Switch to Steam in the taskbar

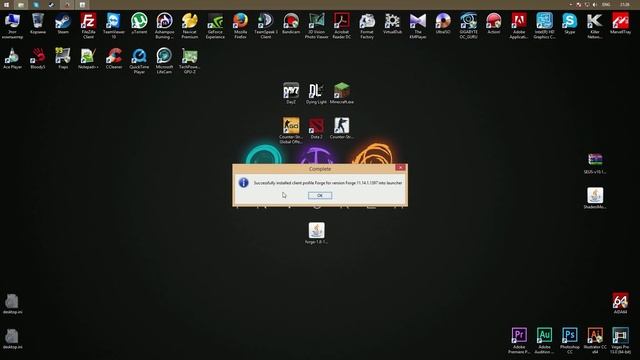(51, 4)
